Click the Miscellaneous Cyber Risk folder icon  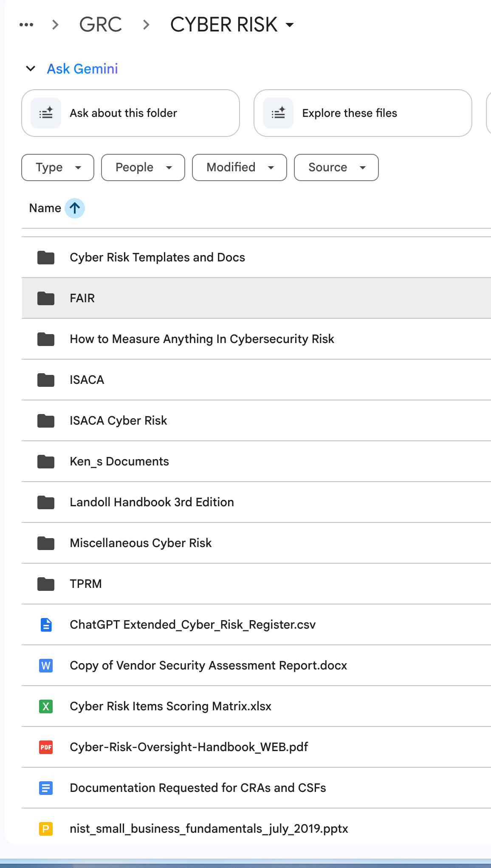click(x=46, y=543)
